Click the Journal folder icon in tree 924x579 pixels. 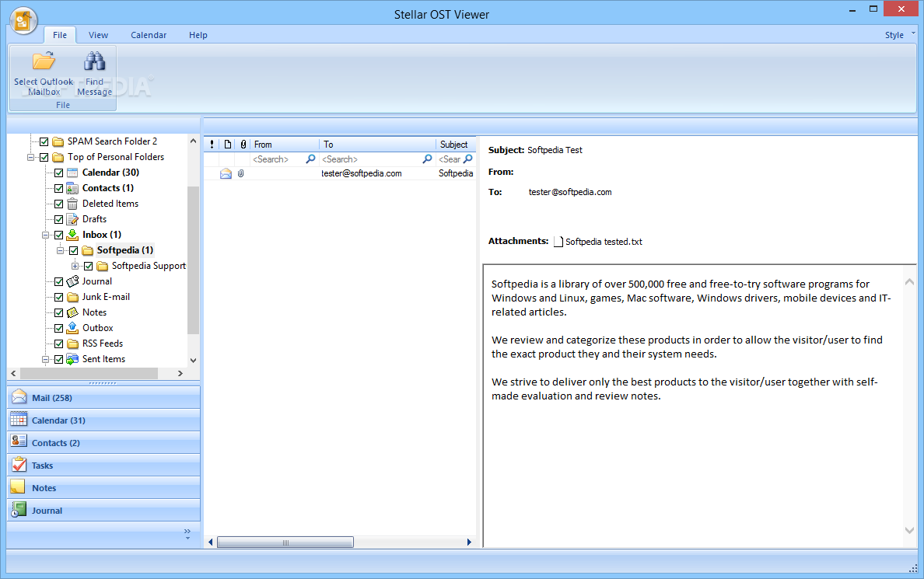72,281
